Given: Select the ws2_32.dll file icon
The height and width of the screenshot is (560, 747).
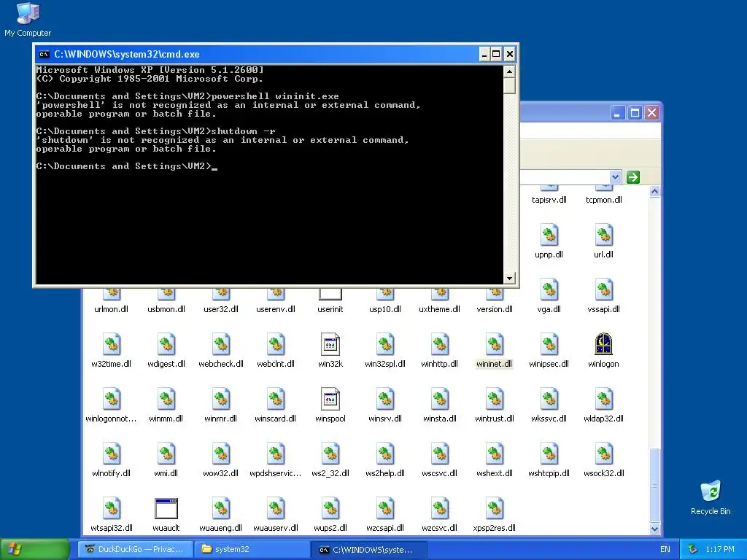Looking at the screenshot, I should coord(330,454).
